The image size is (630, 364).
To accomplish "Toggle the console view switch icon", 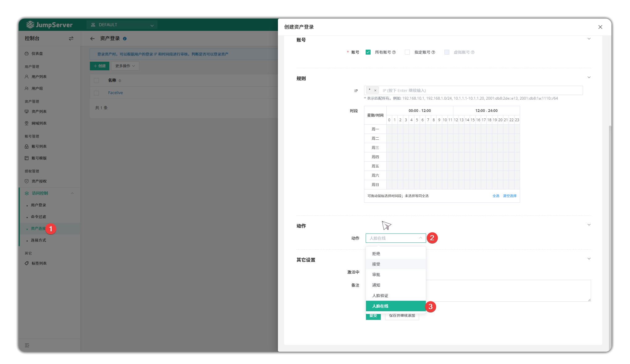I will point(71,39).
